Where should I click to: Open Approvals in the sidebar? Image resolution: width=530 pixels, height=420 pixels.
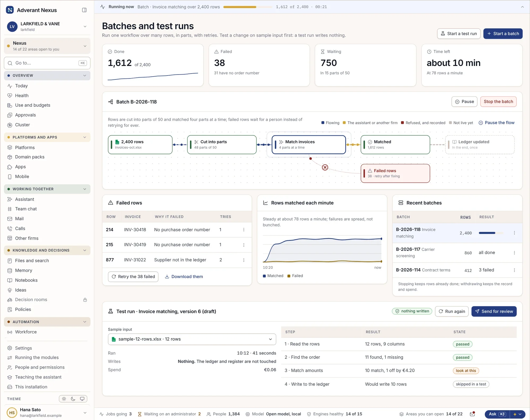pyautogui.click(x=47, y=115)
